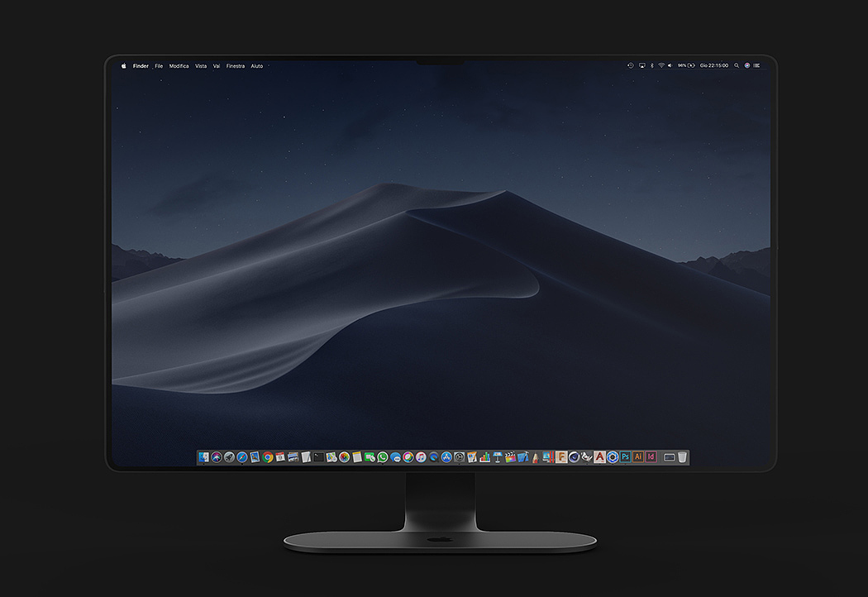Screen dimensions: 868x597
Task: Click Time Machine menu bar icon
Action: point(630,65)
